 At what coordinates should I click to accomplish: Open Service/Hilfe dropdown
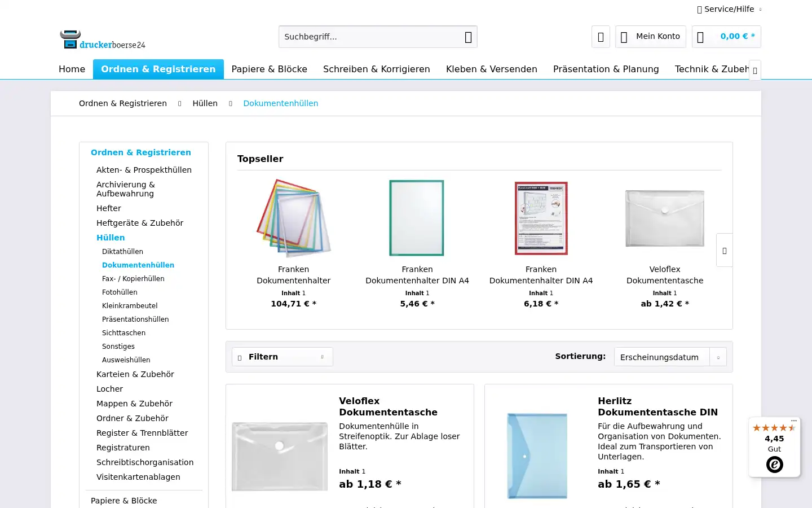pos(729,9)
